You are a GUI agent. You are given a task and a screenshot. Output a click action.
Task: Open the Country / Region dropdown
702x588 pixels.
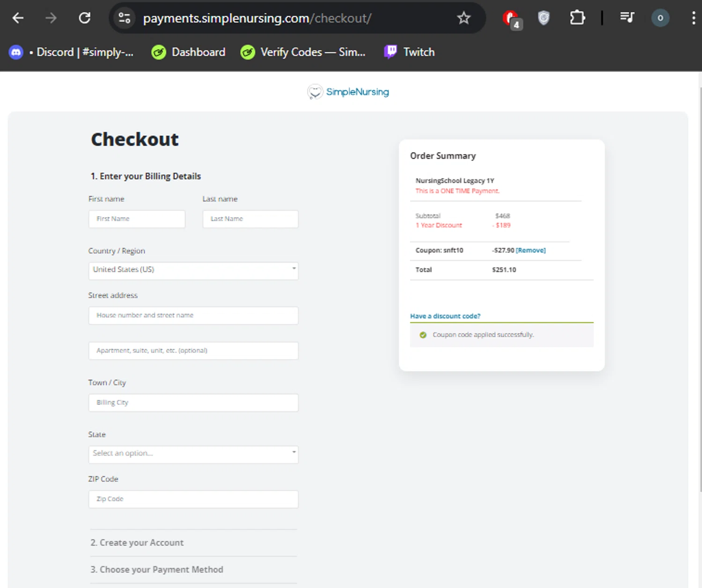pyautogui.click(x=193, y=270)
